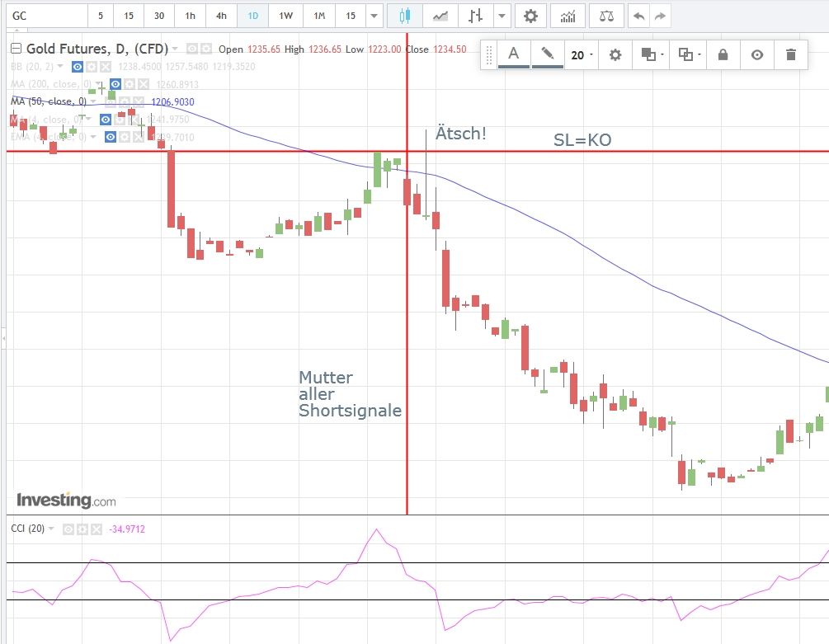This screenshot has width=829, height=644.
Task: Click the MA (50, close, 0) label
Action: click(x=49, y=101)
